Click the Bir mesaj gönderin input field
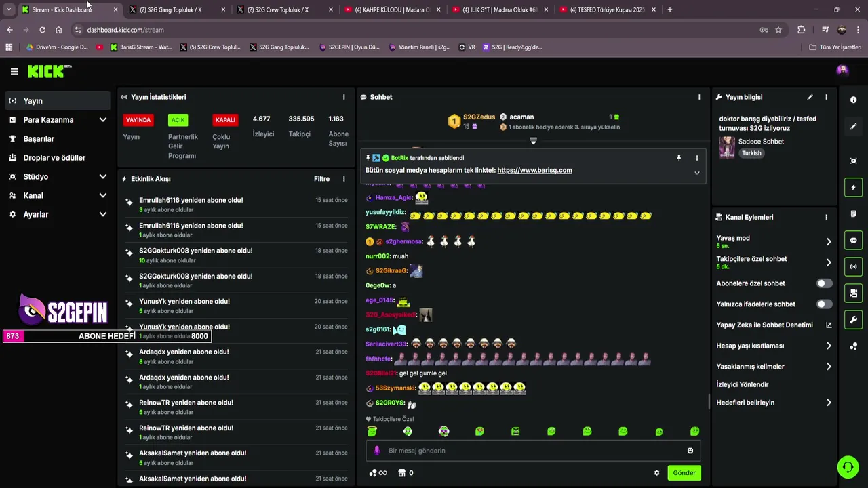Image resolution: width=868 pixels, height=488 pixels. pos(532,451)
